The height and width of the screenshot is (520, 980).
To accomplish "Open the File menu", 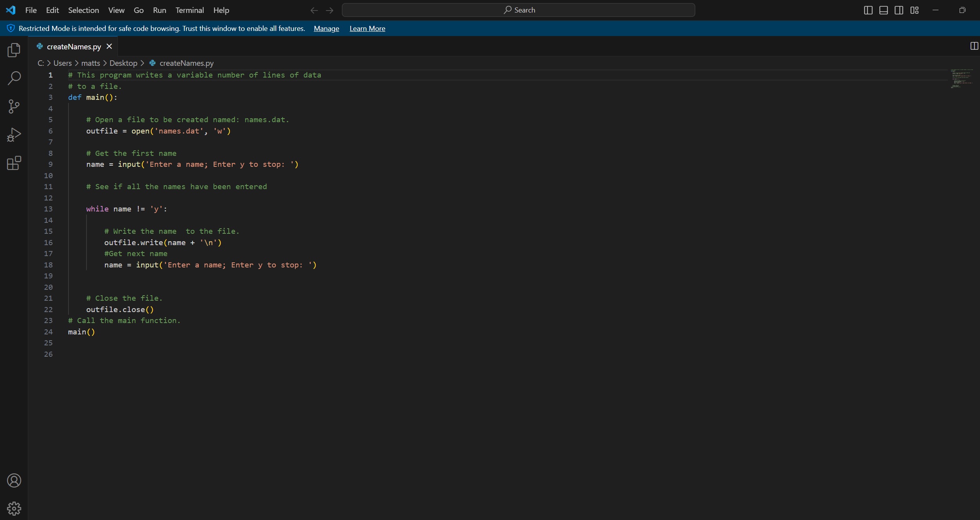I will click(31, 10).
